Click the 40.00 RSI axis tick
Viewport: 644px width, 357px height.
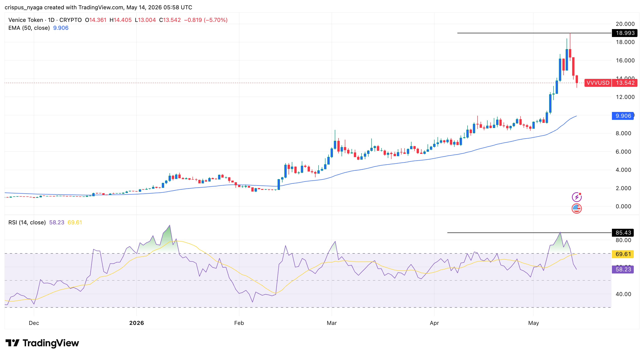pos(623,294)
